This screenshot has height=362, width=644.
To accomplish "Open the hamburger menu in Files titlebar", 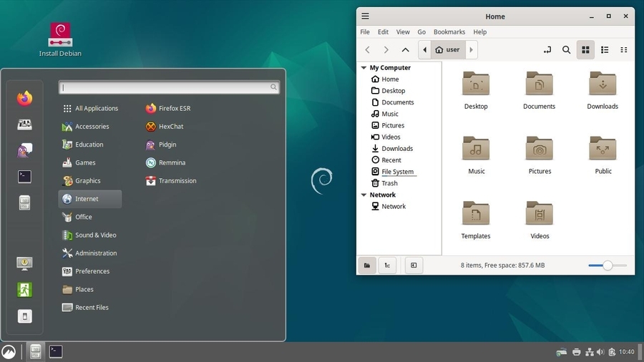I will (x=365, y=16).
